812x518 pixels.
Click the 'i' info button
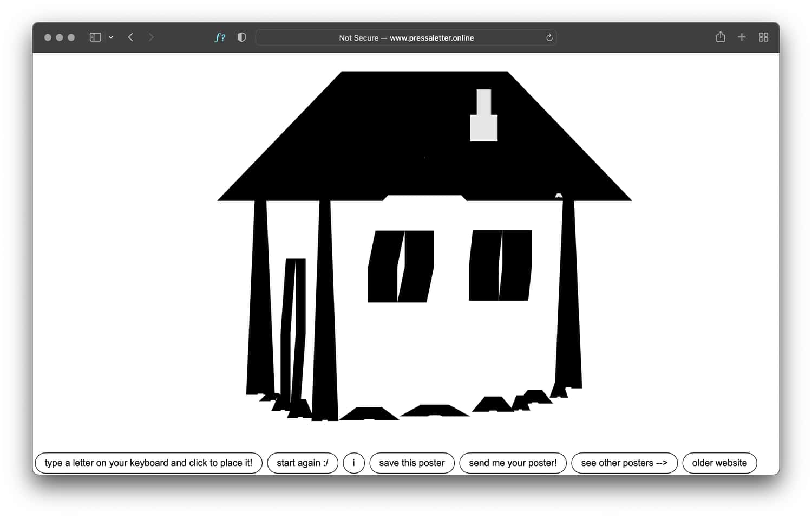(x=353, y=463)
